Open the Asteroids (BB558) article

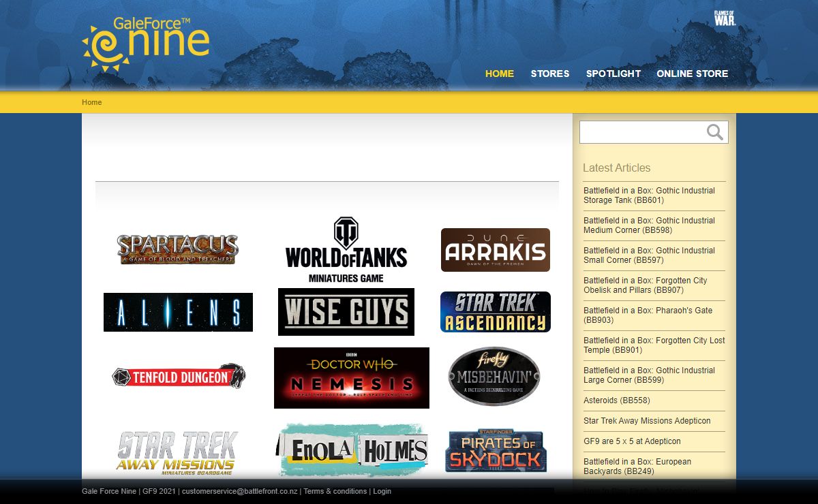(x=617, y=400)
